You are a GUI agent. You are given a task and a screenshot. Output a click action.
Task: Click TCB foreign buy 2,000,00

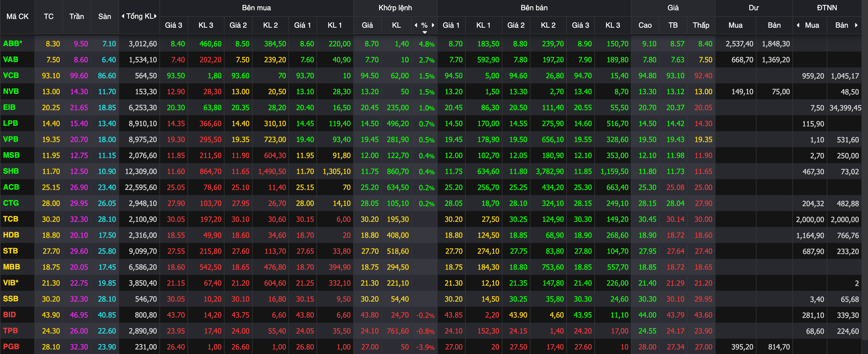[x=810, y=220]
